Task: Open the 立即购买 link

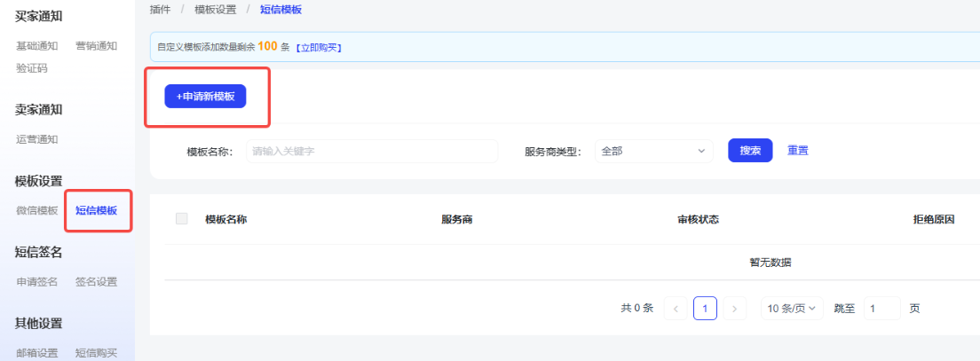Action: click(319, 47)
